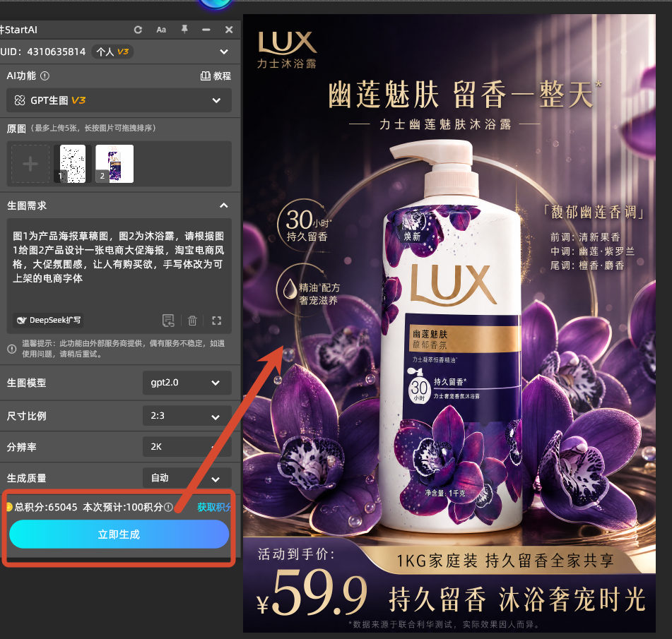
Task: Expand the UID account dropdown chevron
Action: coord(224,52)
